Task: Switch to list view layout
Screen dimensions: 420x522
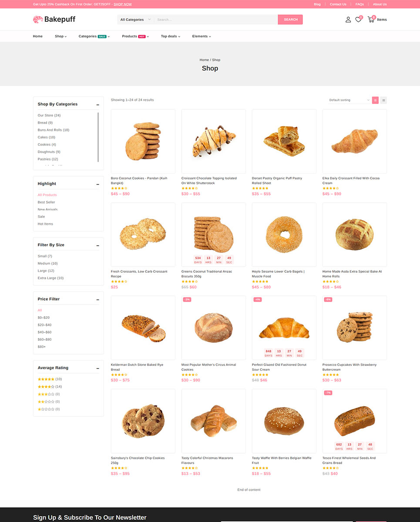Action: click(x=383, y=100)
